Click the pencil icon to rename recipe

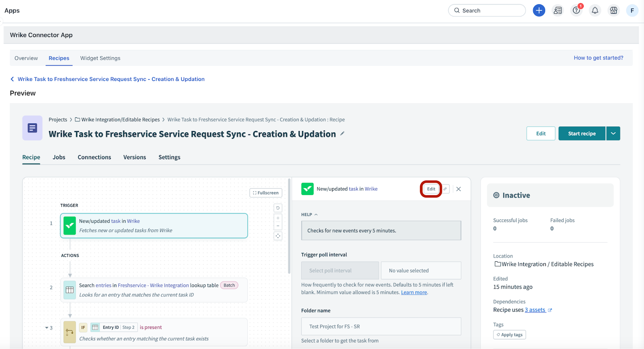click(342, 133)
